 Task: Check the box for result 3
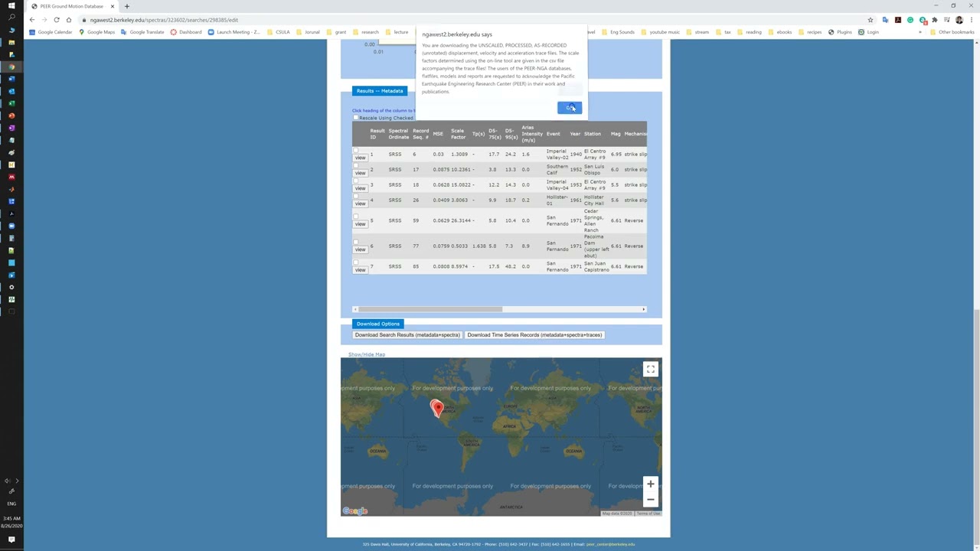(355, 181)
